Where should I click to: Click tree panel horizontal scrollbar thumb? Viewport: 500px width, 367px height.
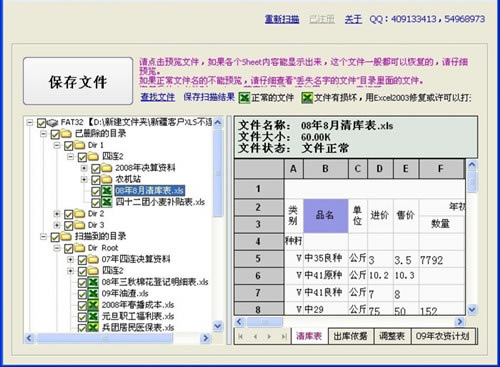(x=105, y=338)
